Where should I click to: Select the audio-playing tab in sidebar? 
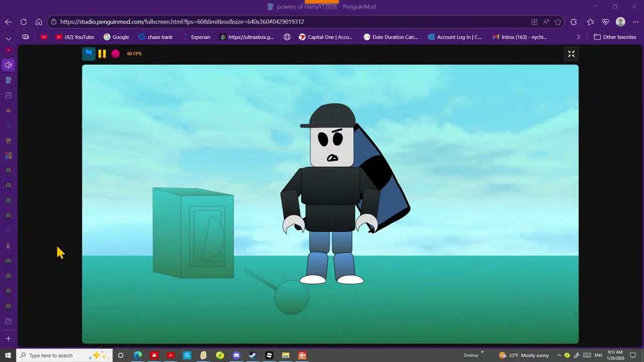pos(8,65)
